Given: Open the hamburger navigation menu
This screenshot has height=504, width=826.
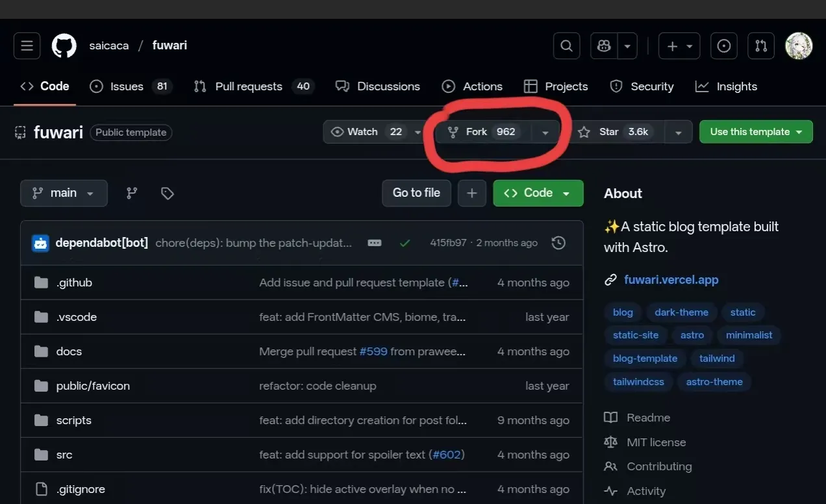Looking at the screenshot, I should [x=27, y=45].
